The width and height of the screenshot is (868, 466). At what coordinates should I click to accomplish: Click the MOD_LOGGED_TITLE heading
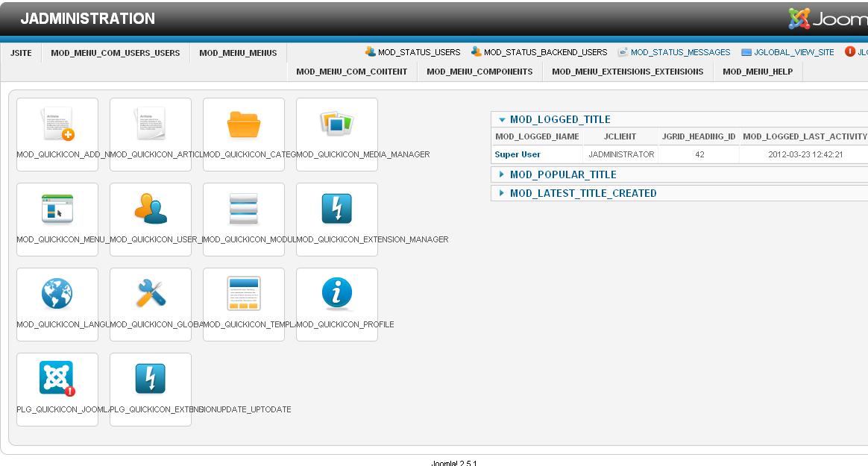pyautogui.click(x=560, y=119)
